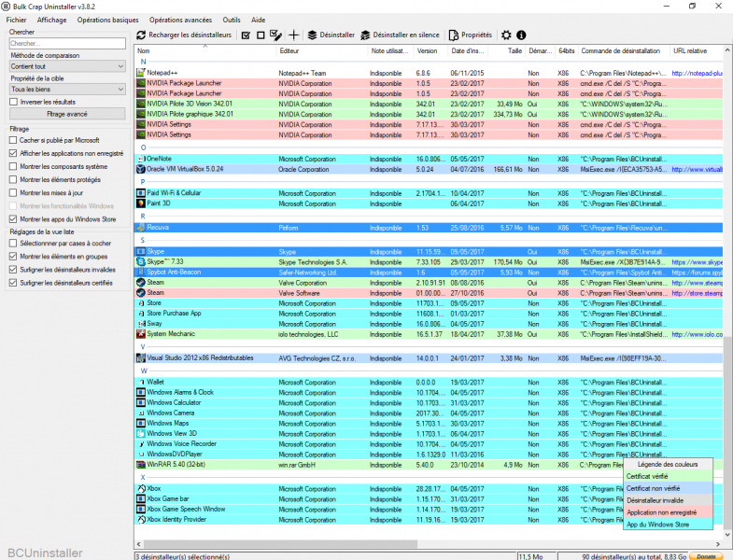Open the Tous les biens dropdown
The height and width of the screenshot is (560, 733).
(x=67, y=89)
